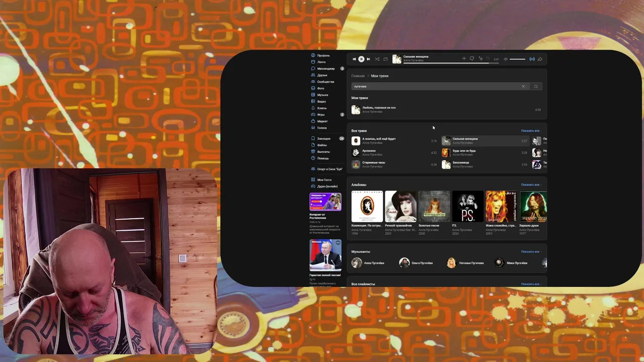Select track row Сильная женщина in list
The image size is (644, 362).
click(x=485, y=141)
